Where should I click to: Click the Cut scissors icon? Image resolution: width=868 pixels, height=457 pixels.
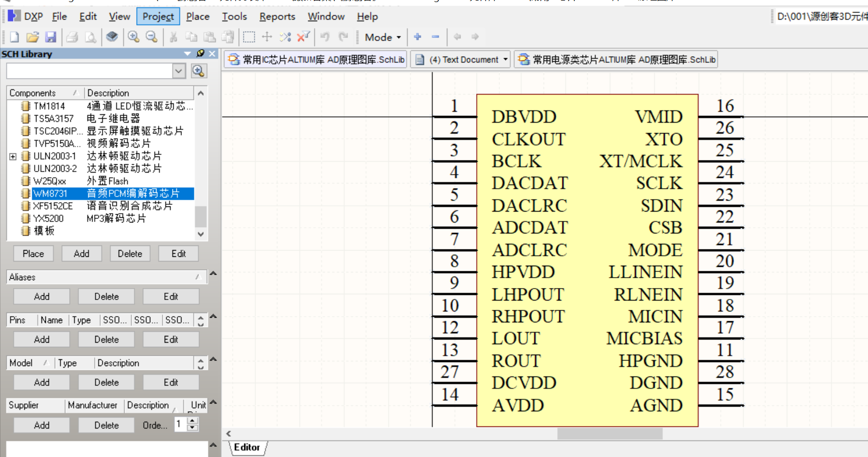click(x=173, y=37)
